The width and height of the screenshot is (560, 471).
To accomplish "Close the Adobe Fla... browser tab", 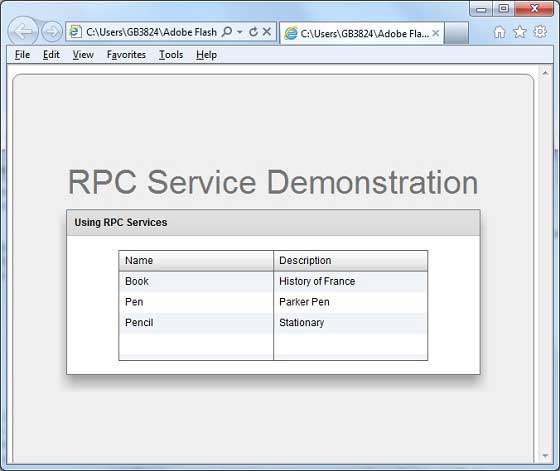I will (435, 34).
